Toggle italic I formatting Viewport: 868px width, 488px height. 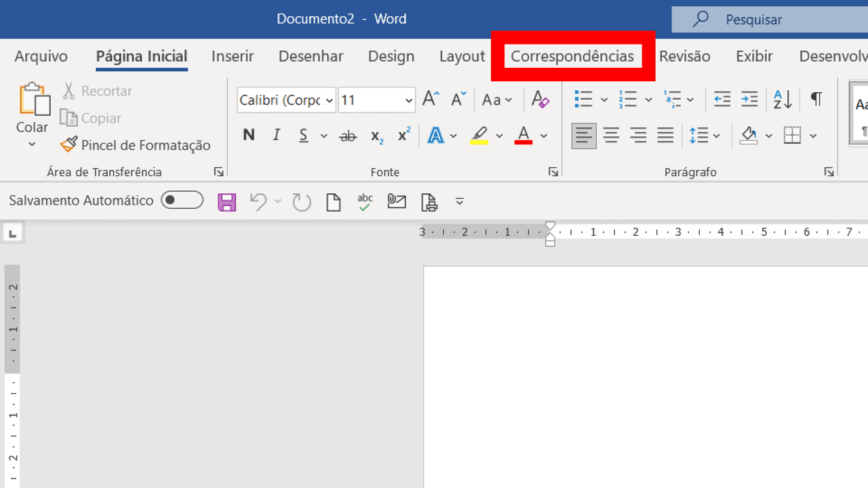click(276, 136)
